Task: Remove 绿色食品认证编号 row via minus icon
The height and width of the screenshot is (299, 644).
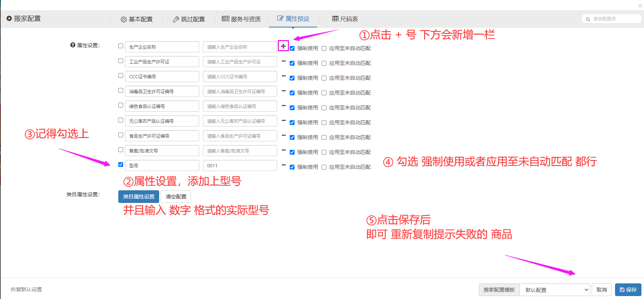Action: [x=283, y=106]
